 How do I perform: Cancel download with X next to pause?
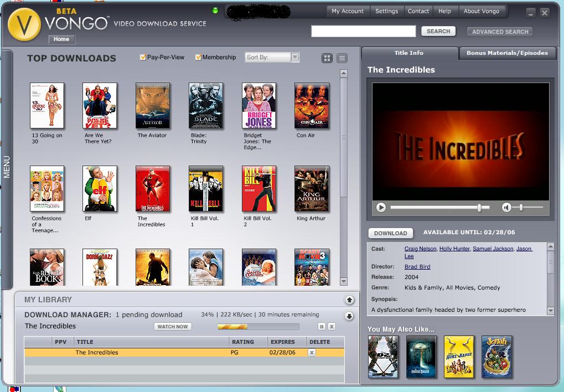tap(332, 327)
